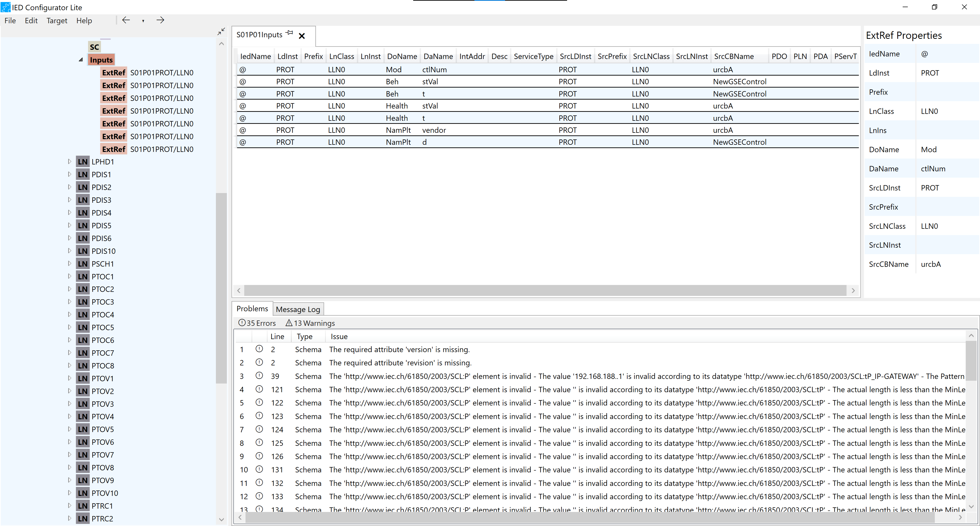980x526 pixels.
Task: Click the DoName value Mod in properties
Action: (x=929, y=150)
